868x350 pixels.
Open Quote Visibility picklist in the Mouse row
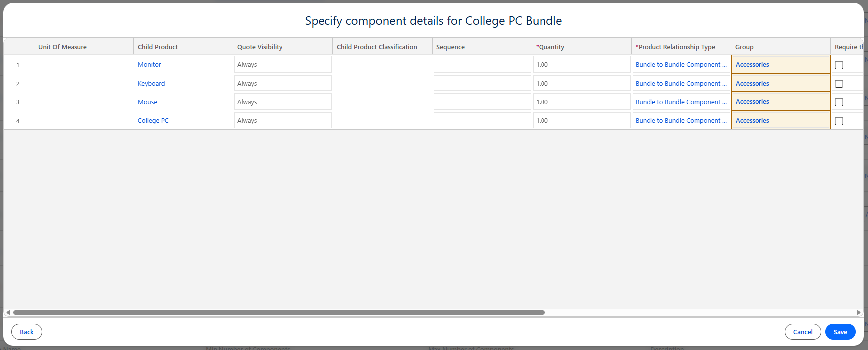pyautogui.click(x=283, y=102)
